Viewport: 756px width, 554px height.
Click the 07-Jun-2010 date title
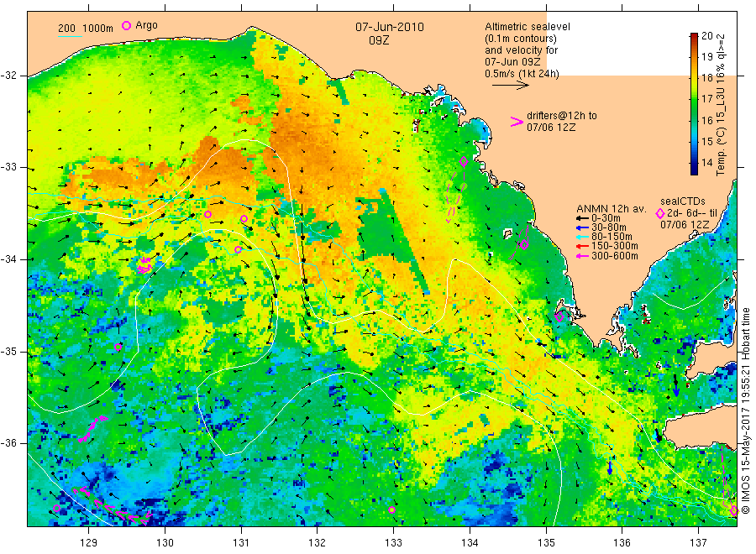(x=390, y=27)
